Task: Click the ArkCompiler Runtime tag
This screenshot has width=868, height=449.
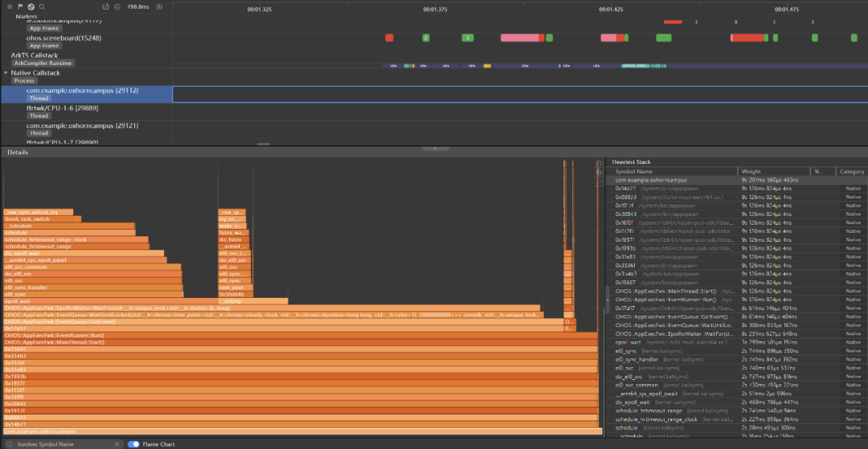Action: pos(43,63)
